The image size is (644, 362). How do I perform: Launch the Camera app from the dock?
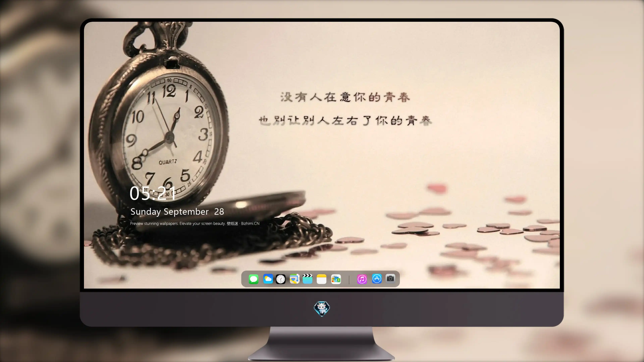(390, 279)
